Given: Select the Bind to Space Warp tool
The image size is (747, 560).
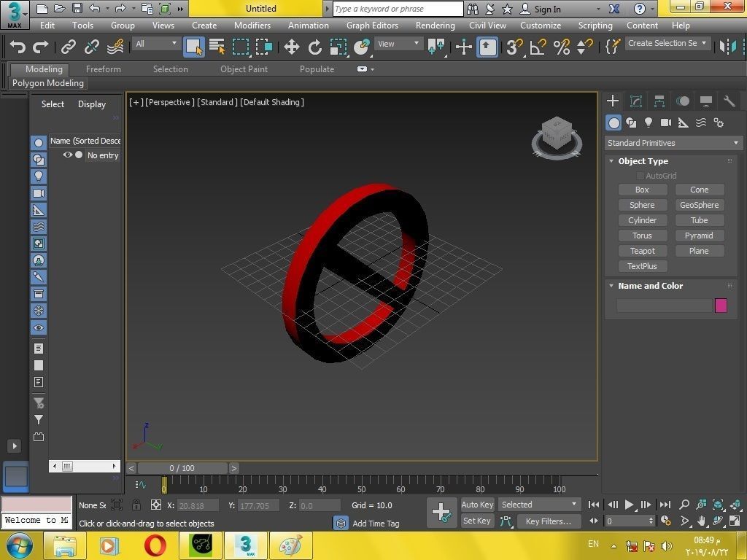Looking at the screenshot, I should tap(115, 47).
